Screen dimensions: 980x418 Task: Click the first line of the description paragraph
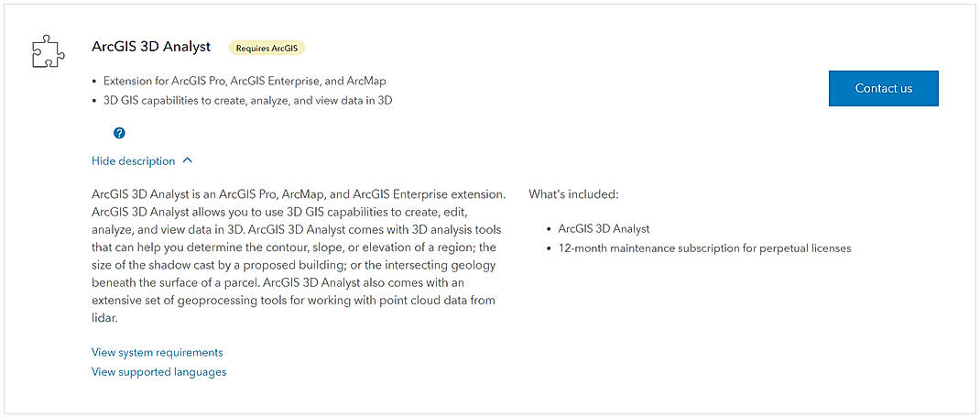pos(299,194)
